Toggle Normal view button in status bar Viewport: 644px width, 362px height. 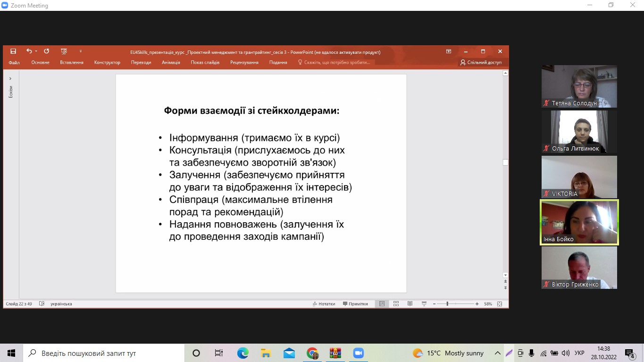(382, 304)
